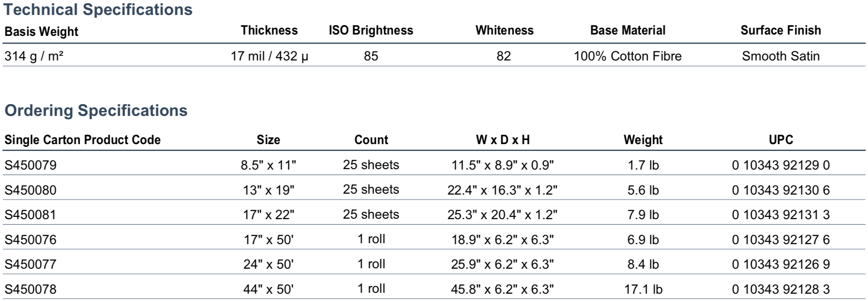Click the Basis Weight column header
868x301 pixels.
41,31
